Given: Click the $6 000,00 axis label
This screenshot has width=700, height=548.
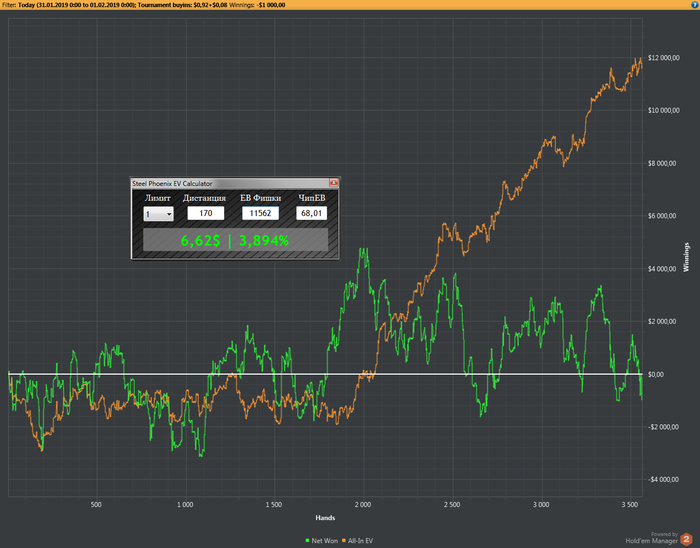Looking at the screenshot, I should pyautogui.click(x=662, y=216).
